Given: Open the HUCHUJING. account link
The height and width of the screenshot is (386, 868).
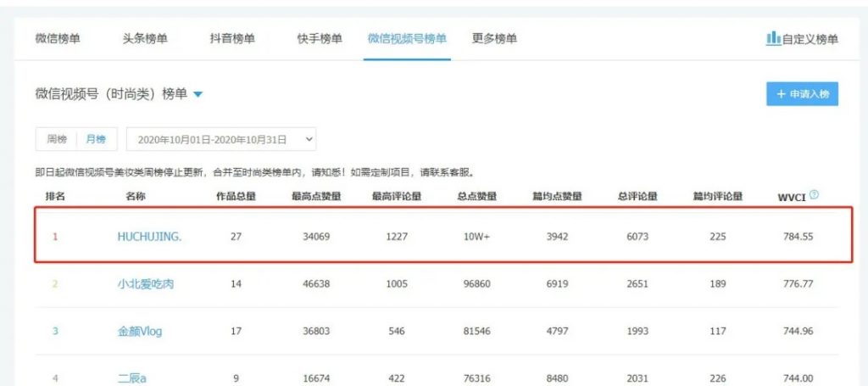Looking at the screenshot, I should (149, 237).
